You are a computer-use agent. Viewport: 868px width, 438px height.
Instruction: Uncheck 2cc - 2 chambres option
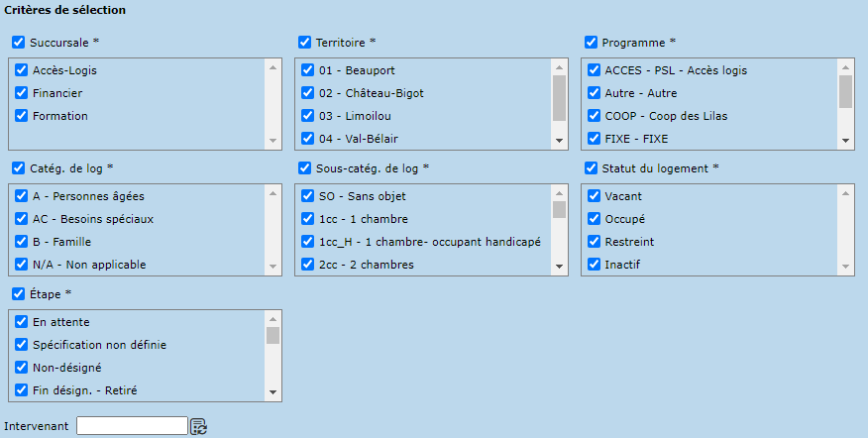[309, 265]
